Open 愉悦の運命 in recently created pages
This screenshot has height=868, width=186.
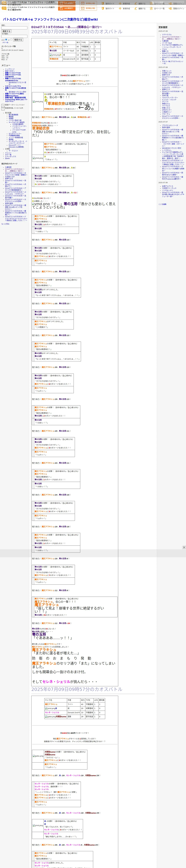pyautogui.click(x=9, y=204)
